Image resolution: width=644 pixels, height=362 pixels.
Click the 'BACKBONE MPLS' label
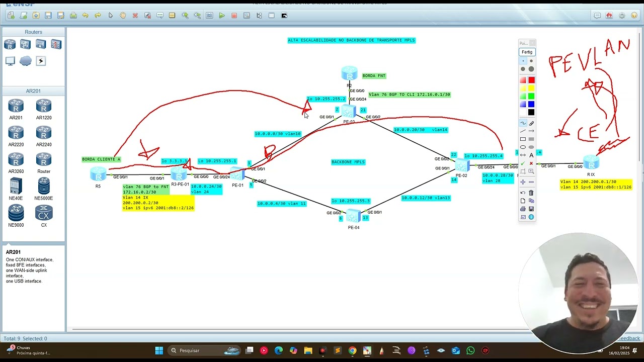click(348, 162)
